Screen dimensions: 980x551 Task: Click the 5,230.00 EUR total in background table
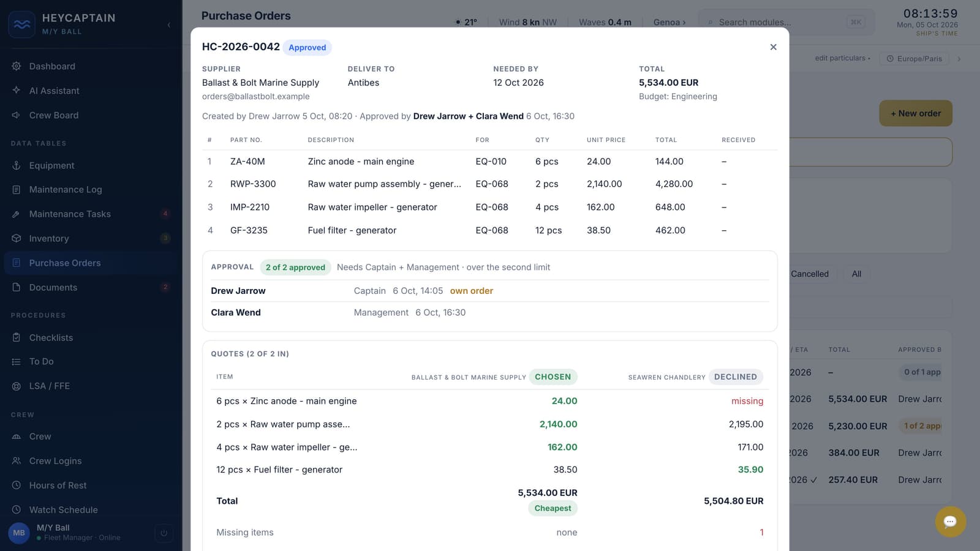pyautogui.click(x=858, y=426)
